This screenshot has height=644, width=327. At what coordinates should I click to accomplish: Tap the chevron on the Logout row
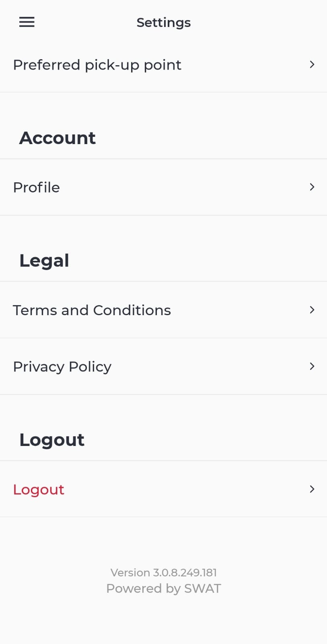pos(312,489)
